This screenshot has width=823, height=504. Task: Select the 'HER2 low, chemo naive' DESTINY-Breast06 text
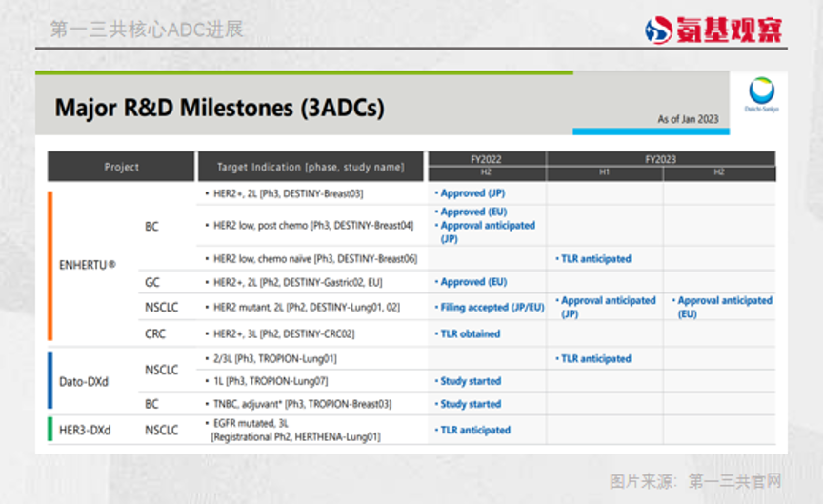pyautogui.click(x=315, y=259)
